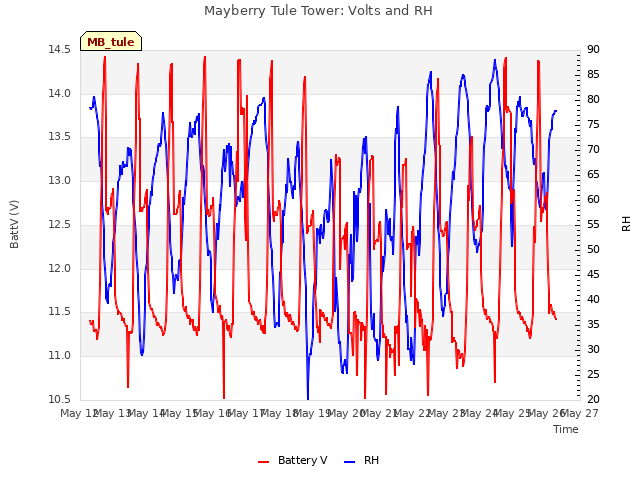640x480 pixels.
Task: Click the 85 tick on RH axis
Action: tap(593, 75)
